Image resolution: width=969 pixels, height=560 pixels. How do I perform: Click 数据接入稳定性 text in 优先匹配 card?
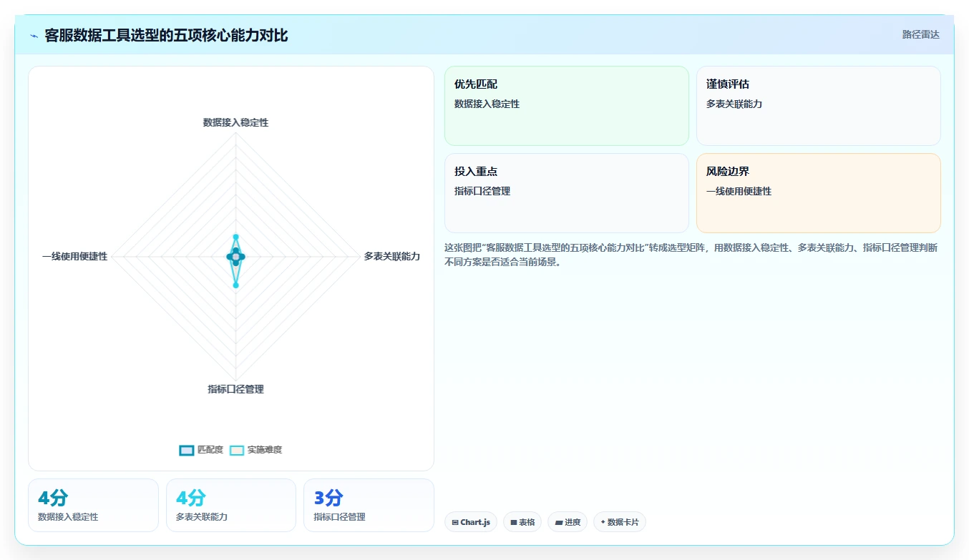point(487,104)
